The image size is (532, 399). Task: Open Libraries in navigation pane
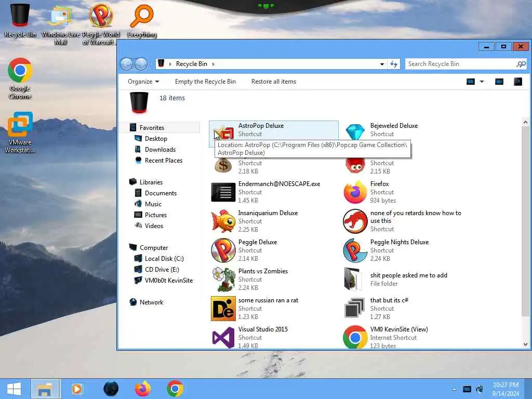click(151, 182)
